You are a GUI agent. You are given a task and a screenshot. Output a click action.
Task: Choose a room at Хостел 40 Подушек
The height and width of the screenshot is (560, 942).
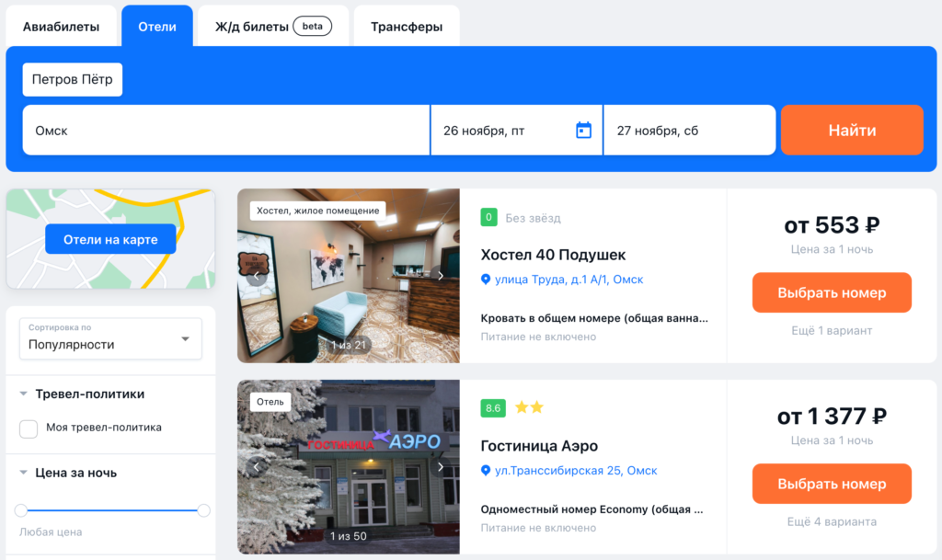[x=832, y=292]
